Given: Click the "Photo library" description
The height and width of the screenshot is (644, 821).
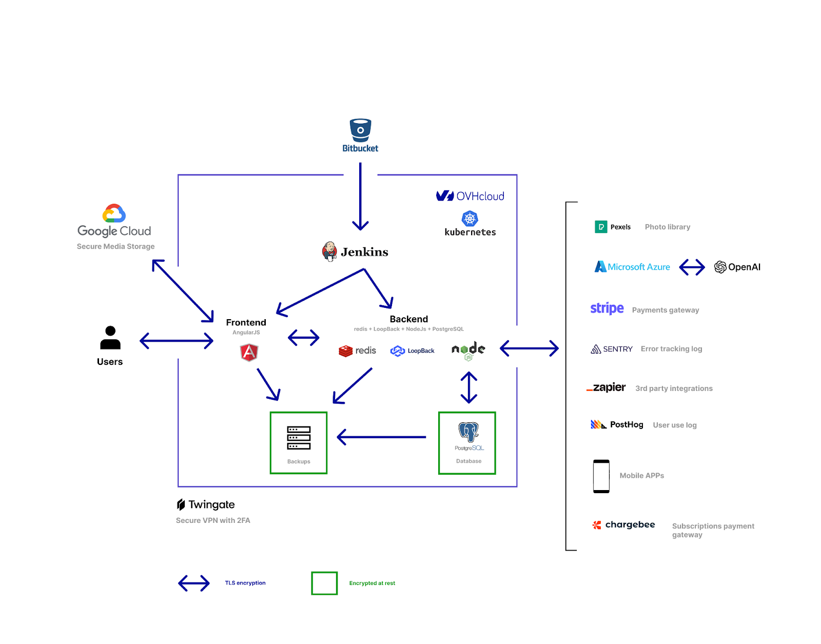Looking at the screenshot, I should pyautogui.click(x=668, y=227).
